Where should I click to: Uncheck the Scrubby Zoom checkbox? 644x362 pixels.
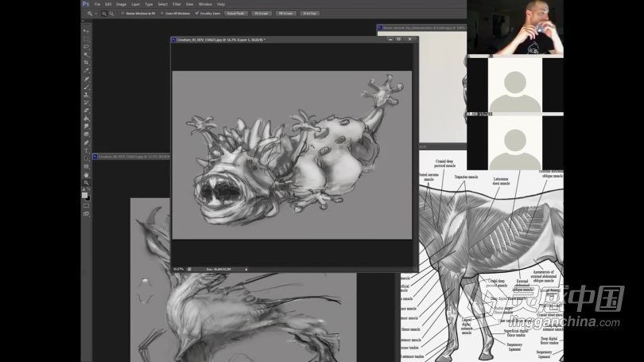click(196, 14)
